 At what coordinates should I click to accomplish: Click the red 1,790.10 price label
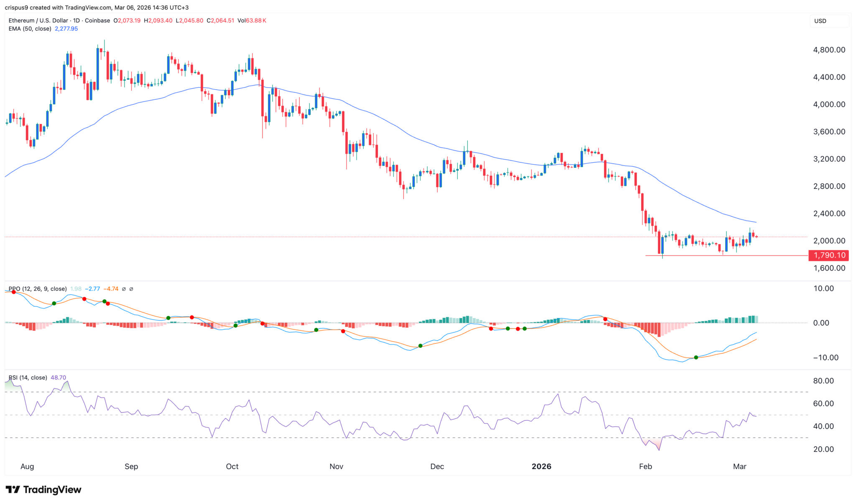[829, 255]
